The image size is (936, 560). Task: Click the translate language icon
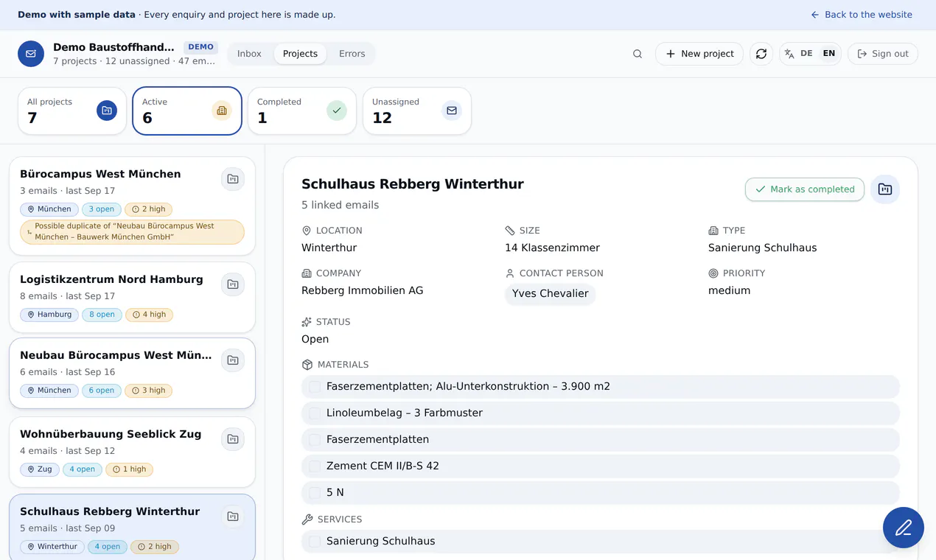789,54
